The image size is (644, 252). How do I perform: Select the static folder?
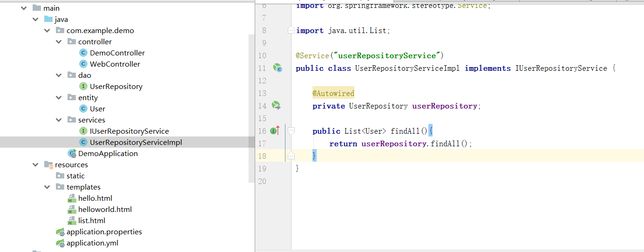click(x=75, y=176)
